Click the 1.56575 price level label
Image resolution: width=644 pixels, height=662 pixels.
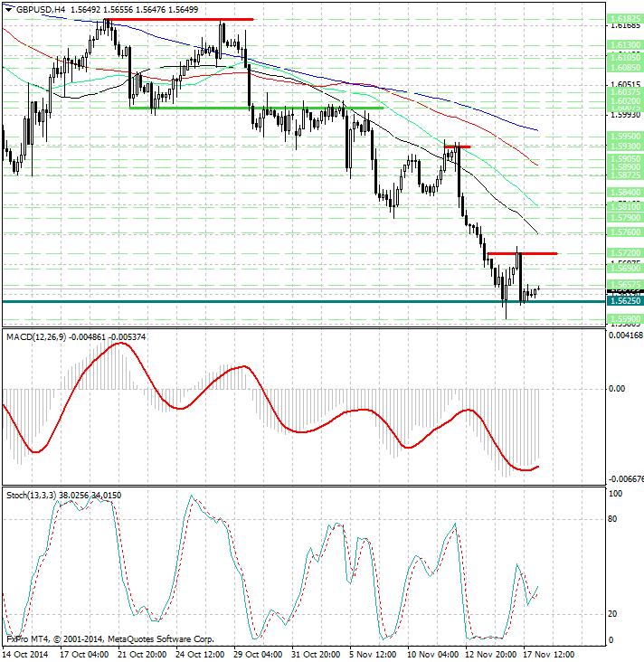(x=625, y=284)
